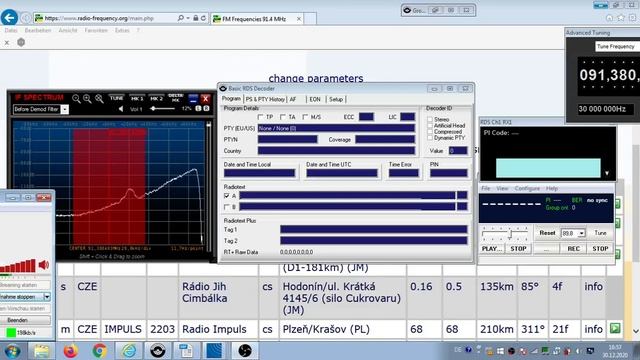
Task: Go back with the browser back arrow
Action: coord(9,18)
